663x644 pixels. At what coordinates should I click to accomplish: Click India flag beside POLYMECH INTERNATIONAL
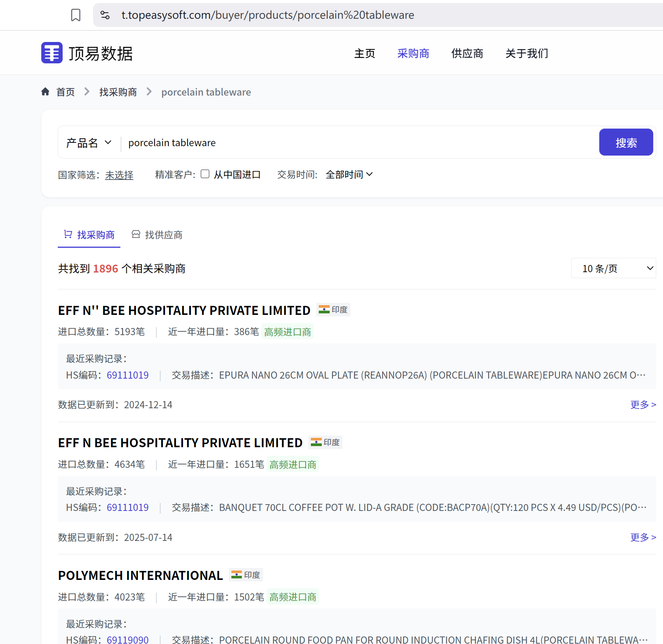coord(237,575)
